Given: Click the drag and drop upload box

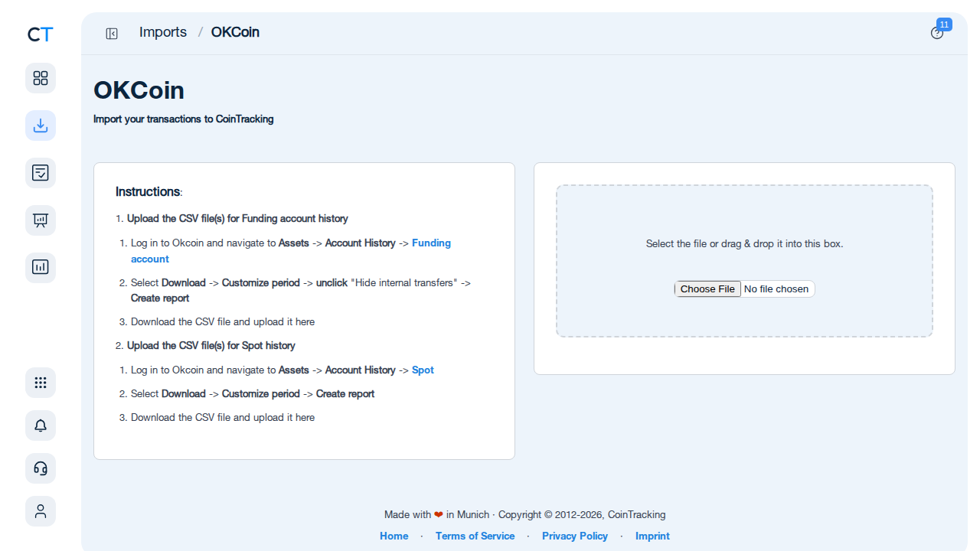Looking at the screenshot, I should pos(744,261).
